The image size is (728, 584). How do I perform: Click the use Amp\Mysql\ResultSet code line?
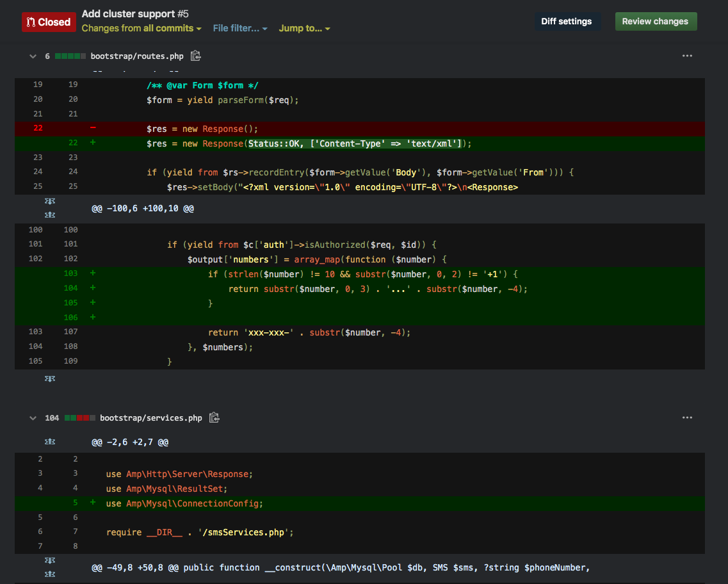[x=166, y=489]
